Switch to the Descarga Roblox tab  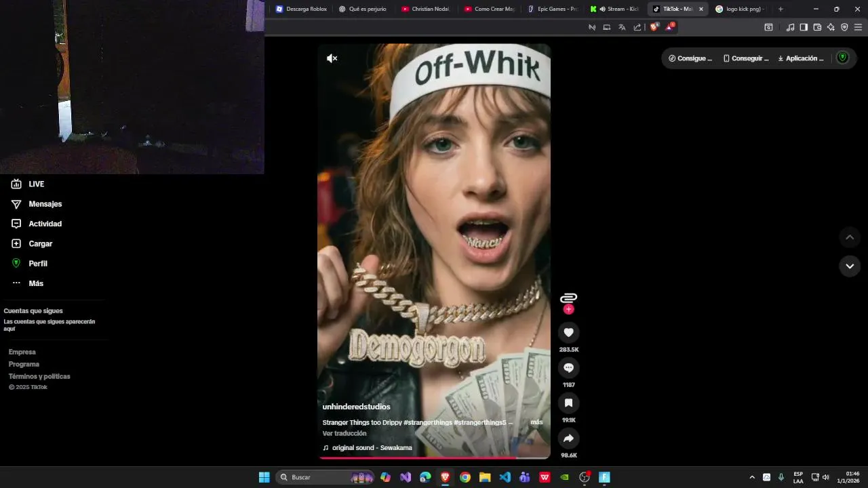pos(301,9)
